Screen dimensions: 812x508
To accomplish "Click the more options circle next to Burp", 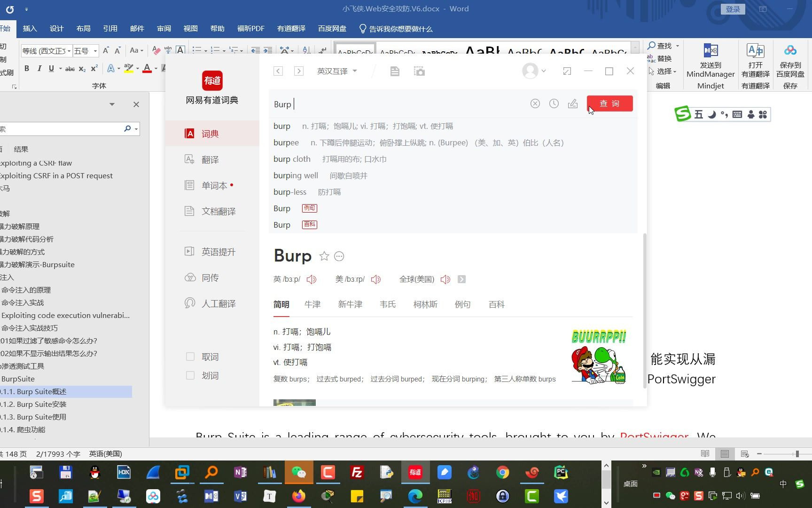I will pos(339,256).
